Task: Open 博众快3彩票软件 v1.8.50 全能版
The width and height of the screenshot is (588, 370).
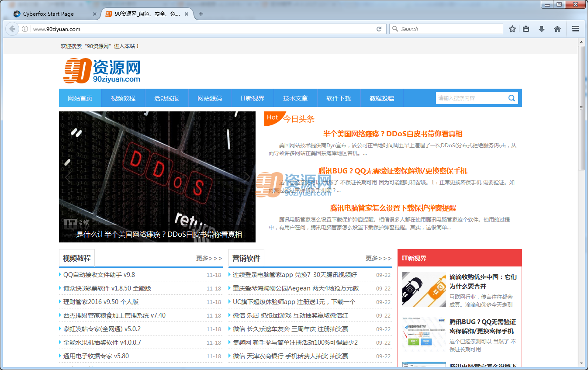Action: click(x=107, y=288)
